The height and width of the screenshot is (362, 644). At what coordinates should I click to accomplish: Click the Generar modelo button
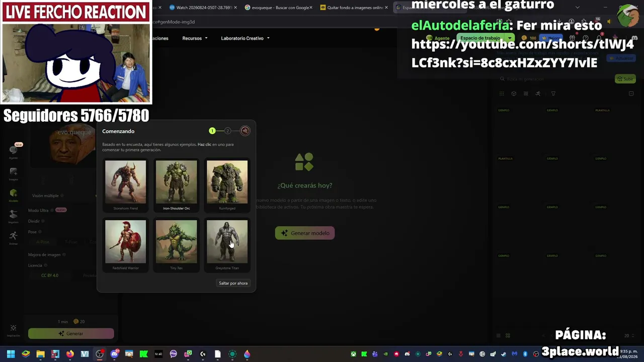coord(305,233)
